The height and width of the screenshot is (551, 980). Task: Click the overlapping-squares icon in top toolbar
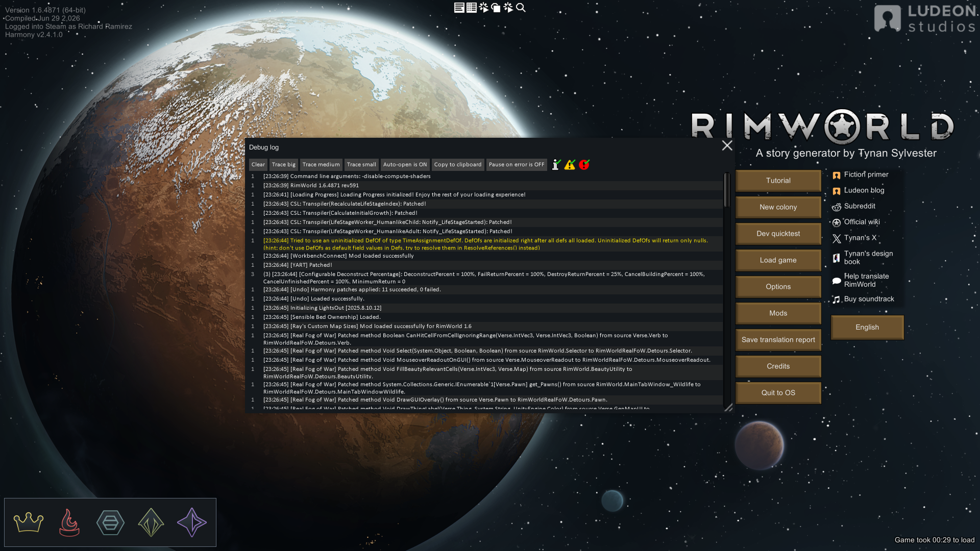496,8
